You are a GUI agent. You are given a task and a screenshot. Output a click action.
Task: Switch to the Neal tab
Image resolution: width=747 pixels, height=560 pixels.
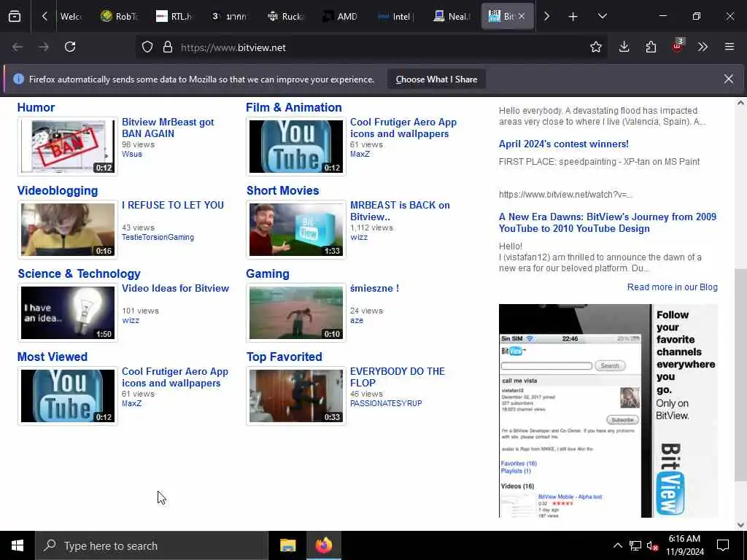pyautogui.click(x=451, y=17)
